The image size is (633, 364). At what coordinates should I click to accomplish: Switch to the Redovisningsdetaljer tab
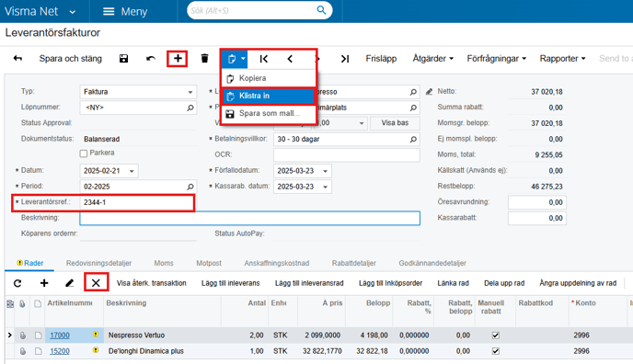point(99,263)
